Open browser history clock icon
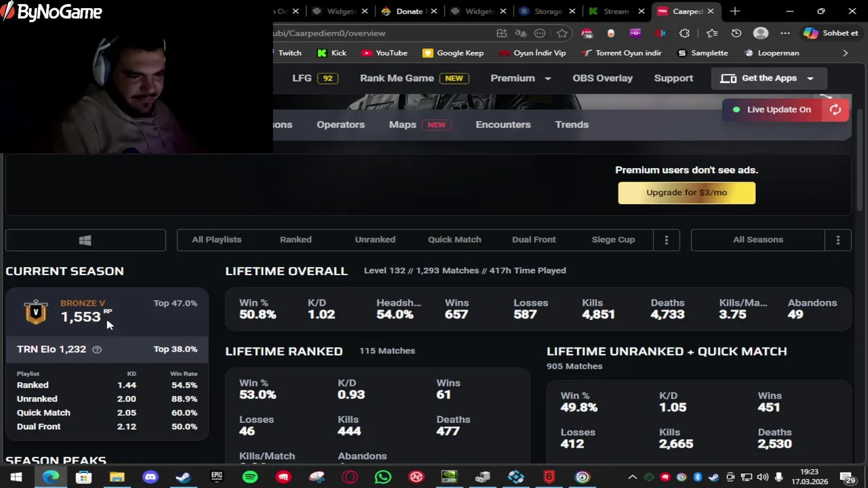 [x=736, y=33]
